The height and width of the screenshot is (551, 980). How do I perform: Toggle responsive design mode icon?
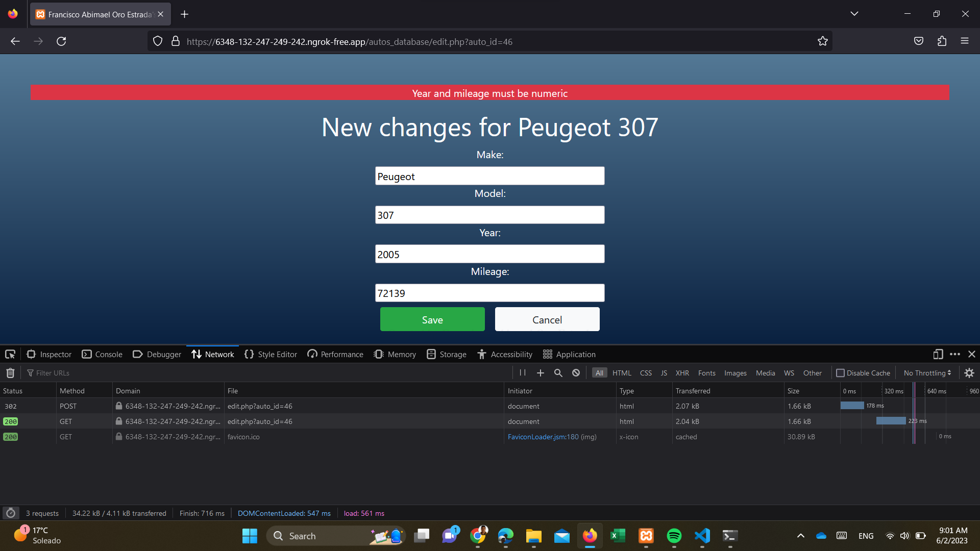point(938,354)
